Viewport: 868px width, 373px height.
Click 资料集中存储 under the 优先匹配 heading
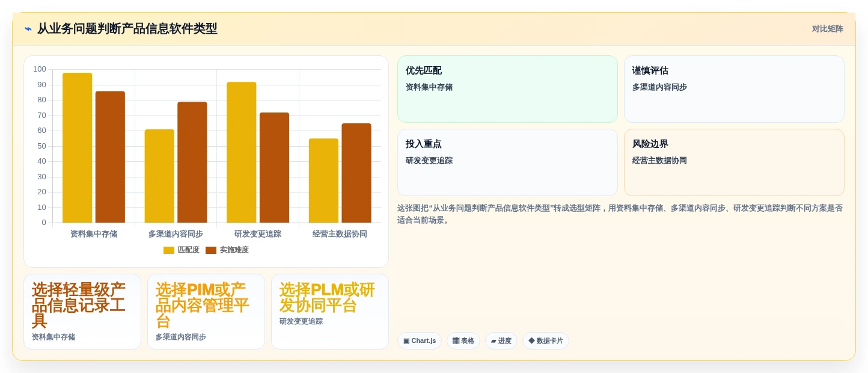(429, 87)
